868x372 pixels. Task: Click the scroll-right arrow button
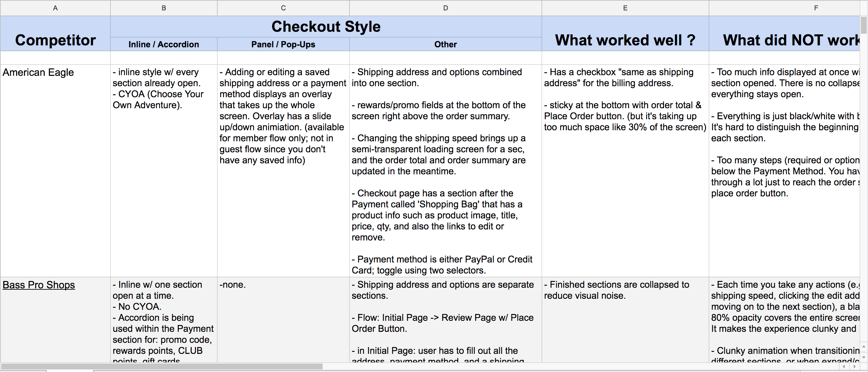click(x=854, y=366)
